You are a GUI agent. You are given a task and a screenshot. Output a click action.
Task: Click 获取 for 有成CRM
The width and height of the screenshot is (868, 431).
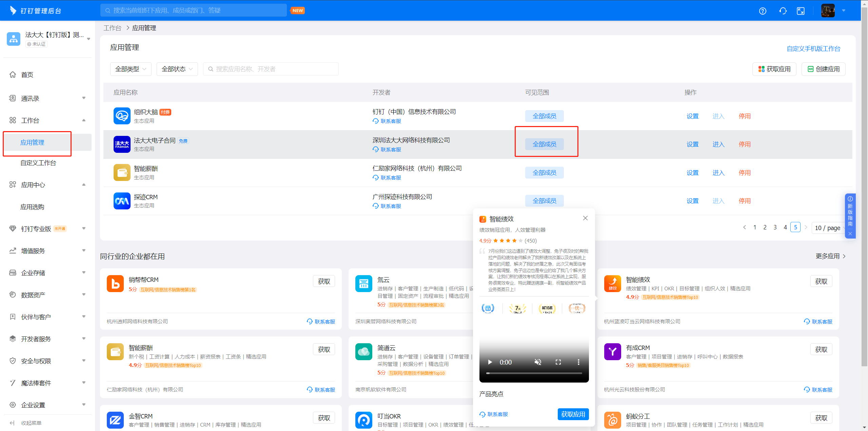821,349
